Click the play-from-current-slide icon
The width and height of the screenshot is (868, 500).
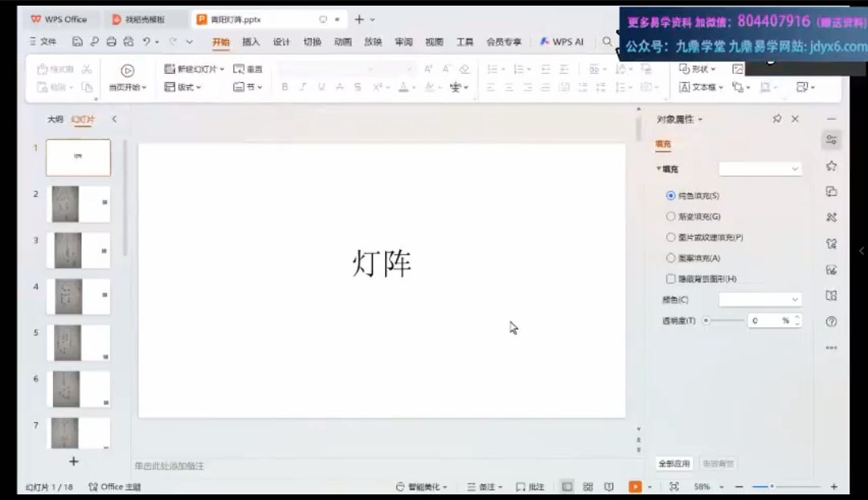(127, 71)
